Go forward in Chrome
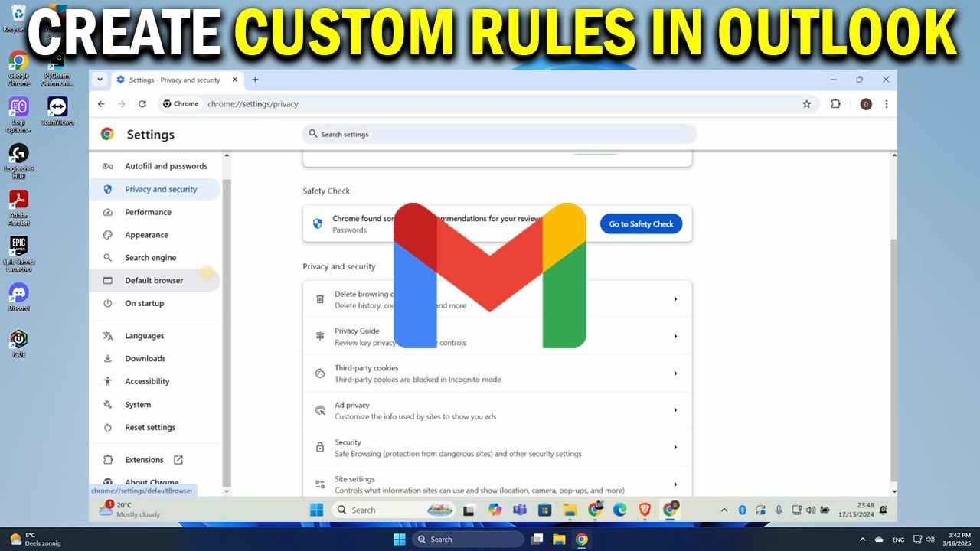The image size is (980, 551). click(x=121, y=104)
